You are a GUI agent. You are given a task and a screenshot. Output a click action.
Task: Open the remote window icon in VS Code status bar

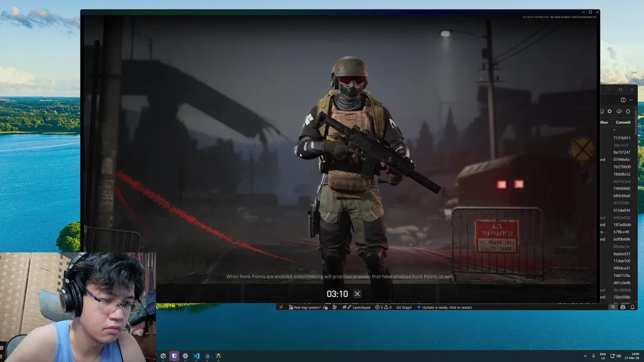281,307
